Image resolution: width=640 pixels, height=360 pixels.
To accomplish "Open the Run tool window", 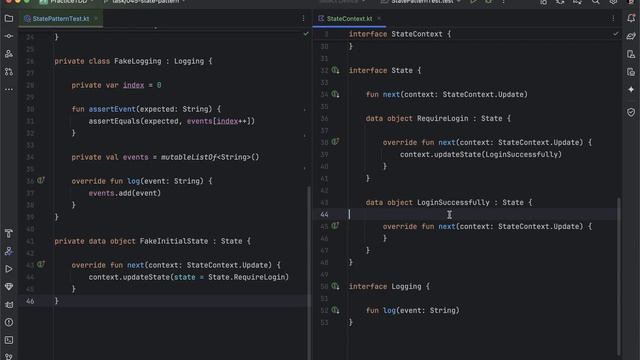I will (9, 269).
